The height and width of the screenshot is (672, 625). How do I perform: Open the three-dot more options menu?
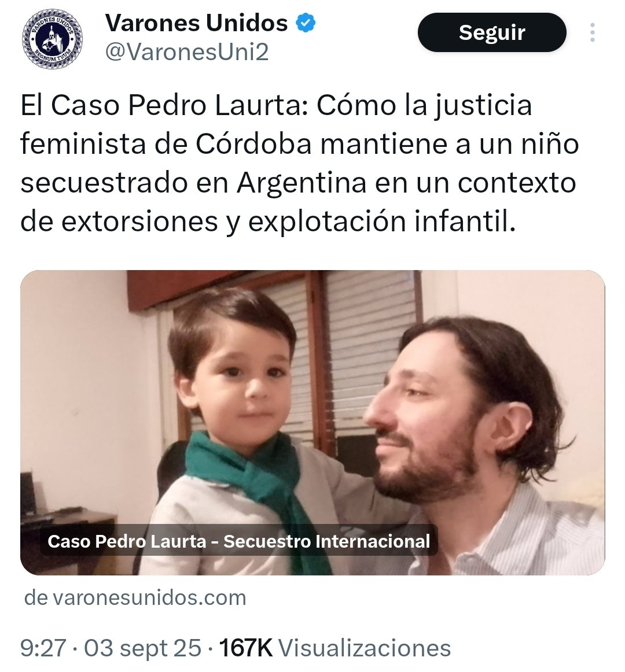point(592,32)
